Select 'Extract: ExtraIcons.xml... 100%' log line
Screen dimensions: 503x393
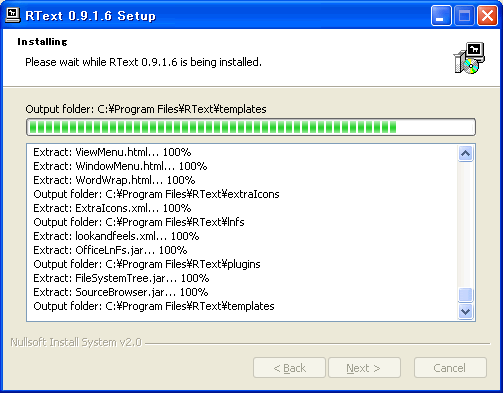coord(112,208)
